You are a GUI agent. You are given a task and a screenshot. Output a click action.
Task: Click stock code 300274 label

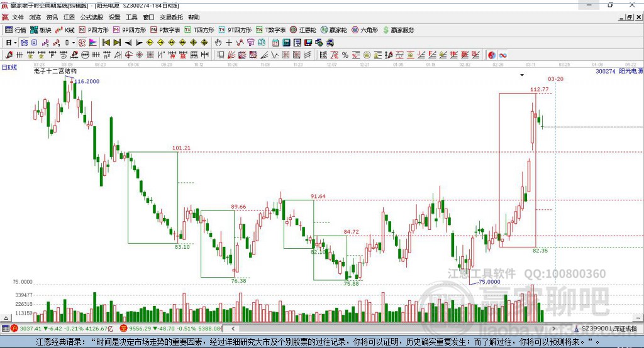tap(606, 72)
